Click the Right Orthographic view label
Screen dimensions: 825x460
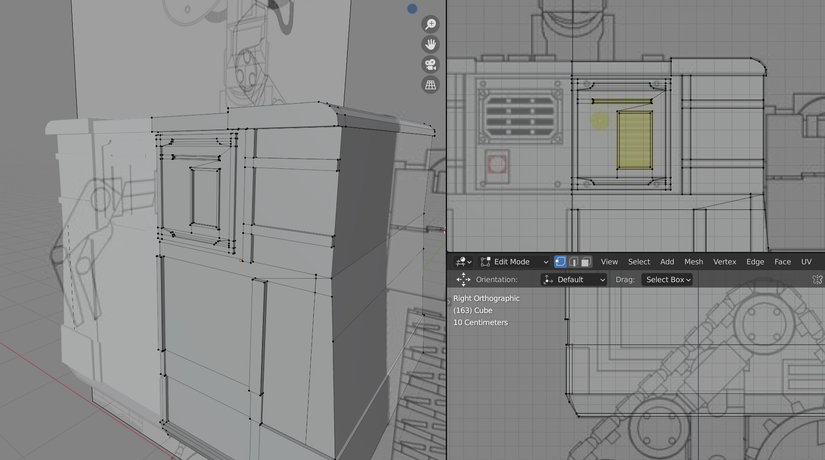click(486, 298)
